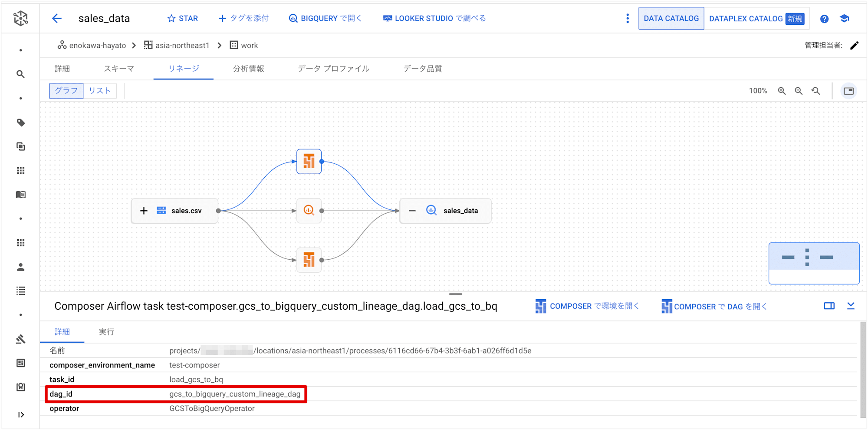Open the person icon in sidebar

pyautogui.click(x=20, y=267)
